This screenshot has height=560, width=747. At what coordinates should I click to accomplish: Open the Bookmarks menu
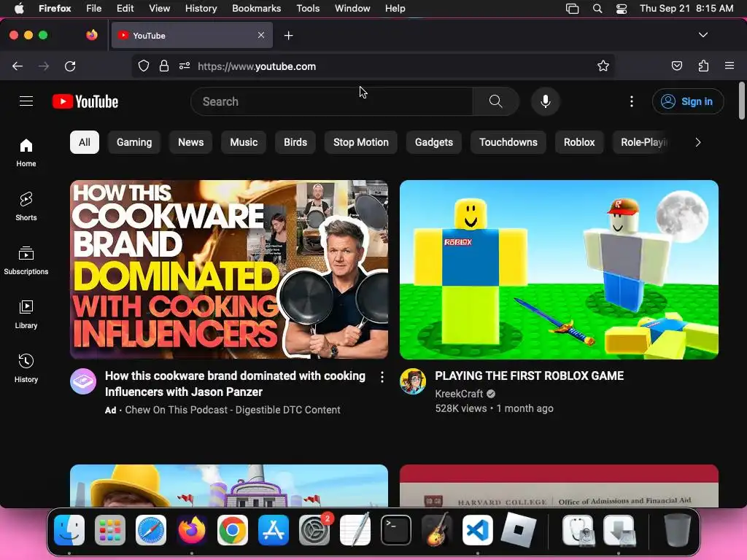point(256,9)
